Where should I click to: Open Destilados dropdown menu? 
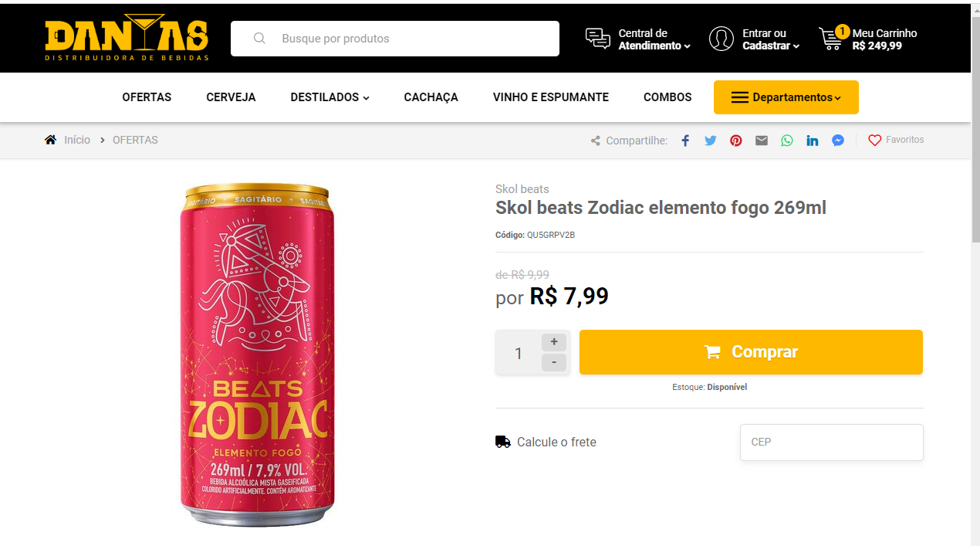[x=329, y=97]
